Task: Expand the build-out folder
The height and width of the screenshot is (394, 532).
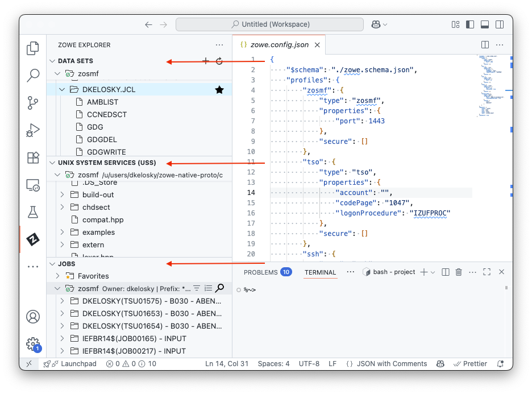Action: 62,194
